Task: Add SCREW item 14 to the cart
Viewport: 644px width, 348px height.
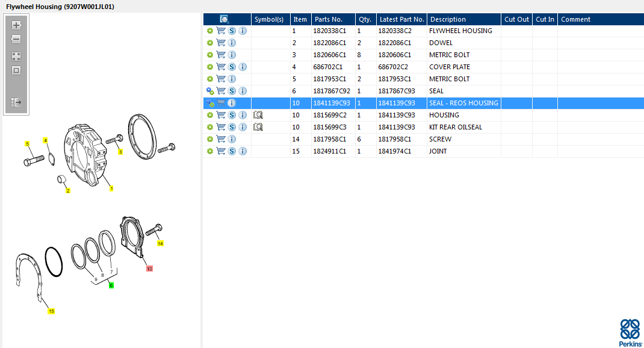Action: click(221, 139)
